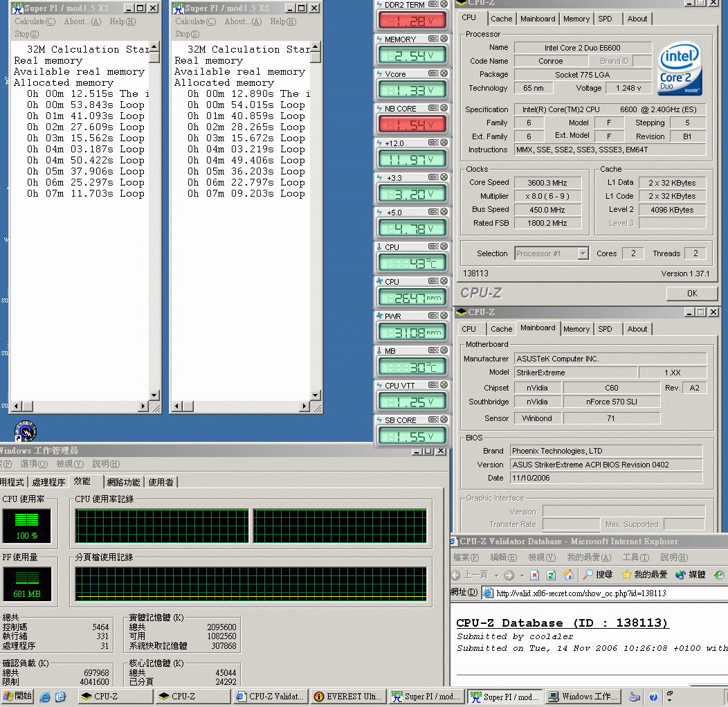Viewport: 728px width, 707px height.
Task: Click Internet Explorer Forward arrow
Action: [509, 575]
